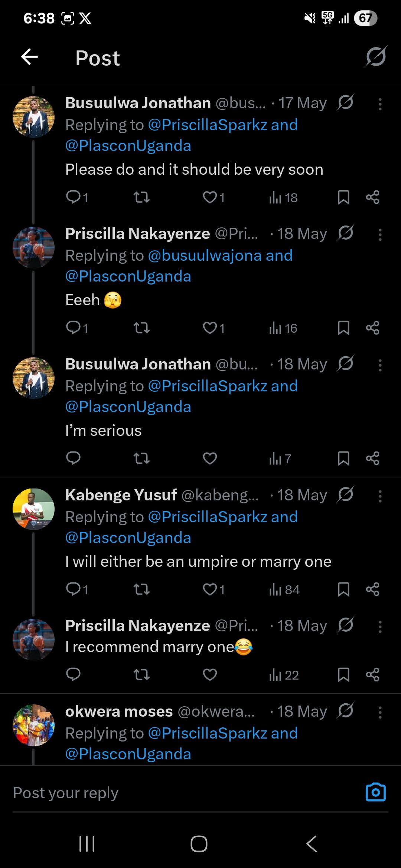This screenshot has width=401, height=868.
Task: Reply to Priscilla's "Eeeh" post
Action: pos(74,328)
